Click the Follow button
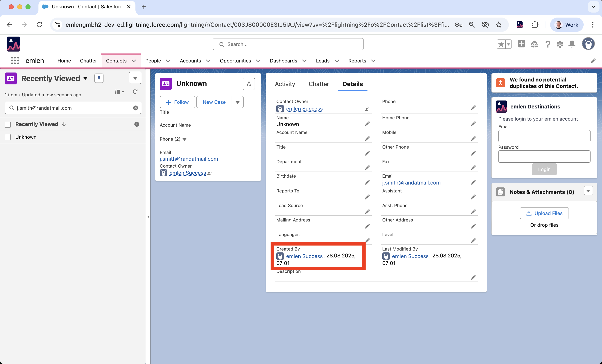Image resolution: width=602 pixels, height=364 pixels. 177,102
